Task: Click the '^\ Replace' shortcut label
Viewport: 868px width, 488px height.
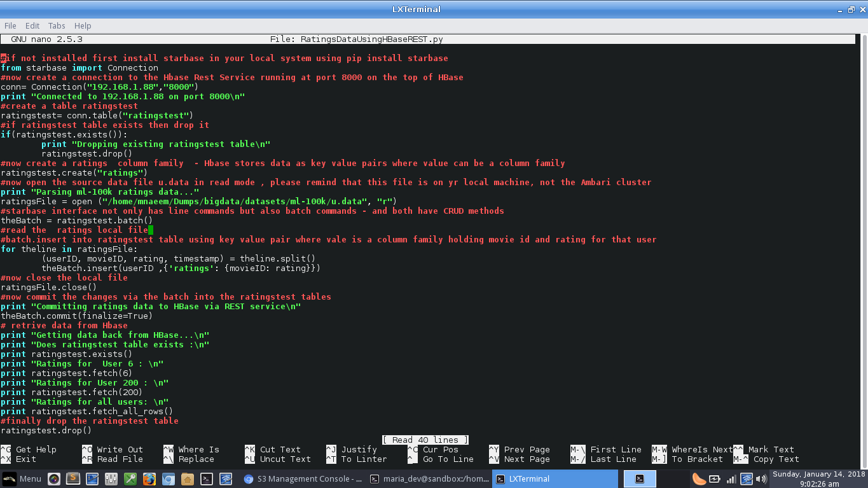Action: point(189,459)
